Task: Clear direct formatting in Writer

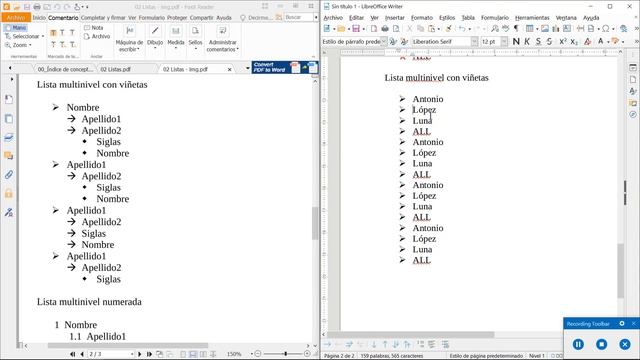Action: point(587,41)
